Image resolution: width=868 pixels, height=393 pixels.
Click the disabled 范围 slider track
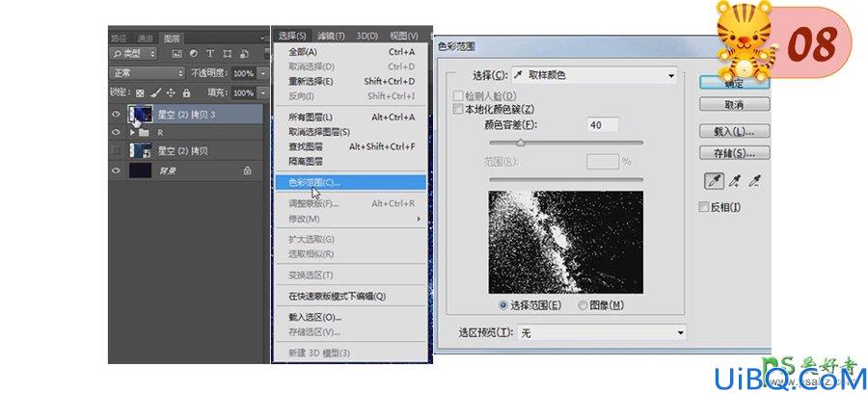coord(566,179)
